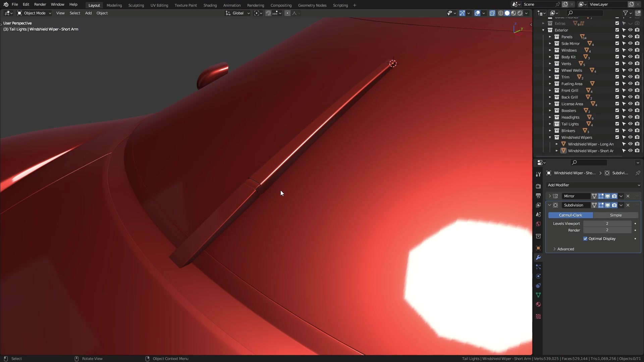Hide Windshield Wiper - Short Arm eye icon
Viewport: 644px width, 362px height.
(x=630, y=150)
